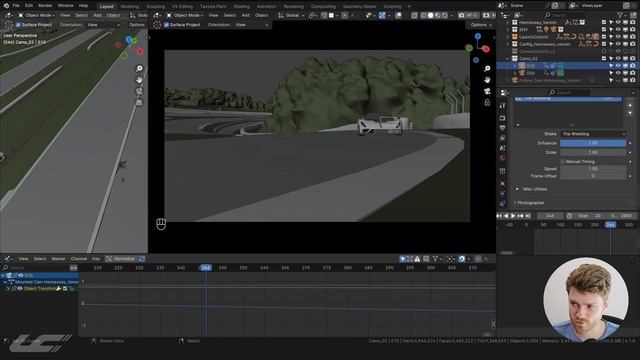640x360 pixels.
Task: Open Options in left viewport header
Action: coord(137,25)
